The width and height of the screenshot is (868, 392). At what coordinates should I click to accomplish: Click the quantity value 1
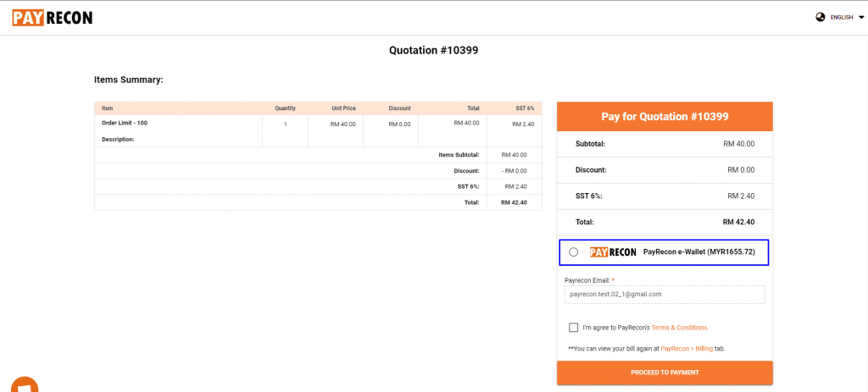(x=286, y=124)
